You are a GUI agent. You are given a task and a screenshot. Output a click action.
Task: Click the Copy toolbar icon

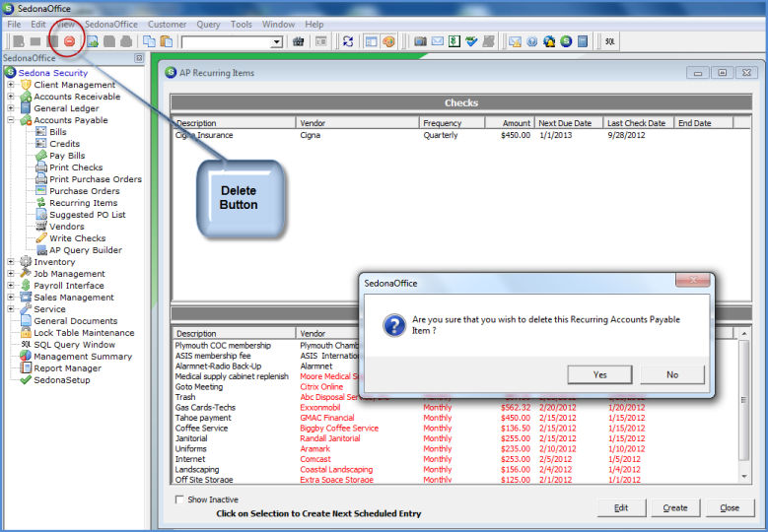pos(149,41)
